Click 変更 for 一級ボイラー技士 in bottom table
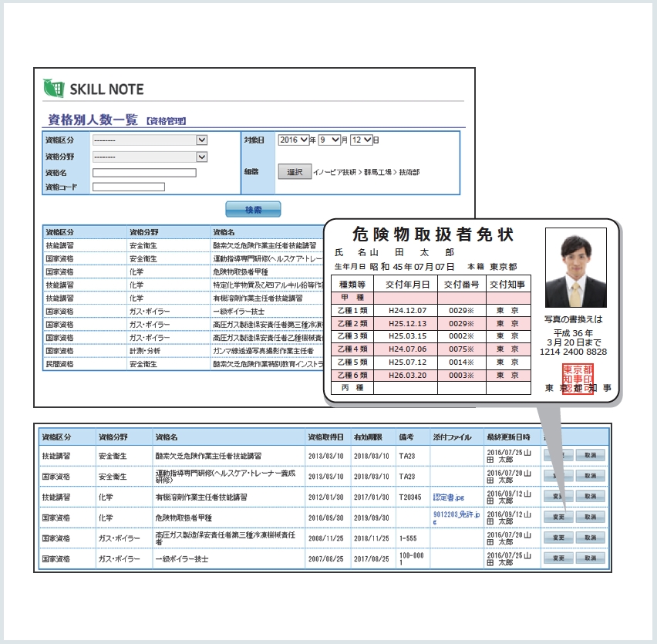 558,558
